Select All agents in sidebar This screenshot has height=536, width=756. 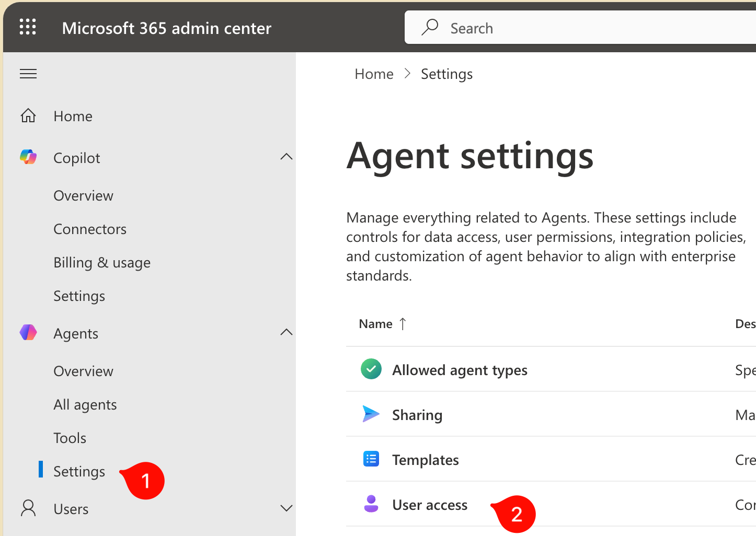pyautogui.click(x=85, y=404)
